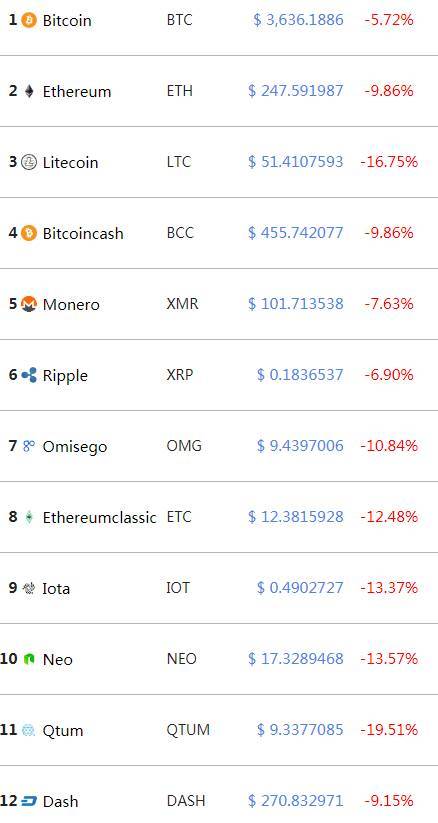Click the Omisego logo icon

point(29,446)
